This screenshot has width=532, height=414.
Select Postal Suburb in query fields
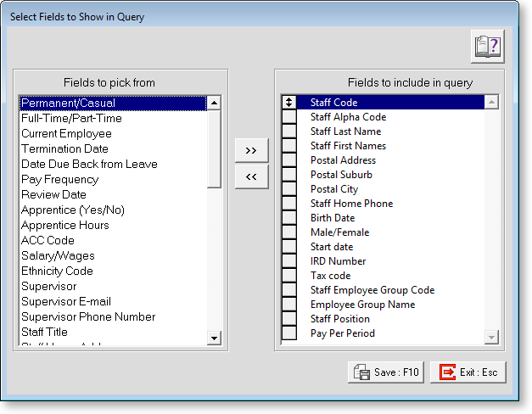341,175
